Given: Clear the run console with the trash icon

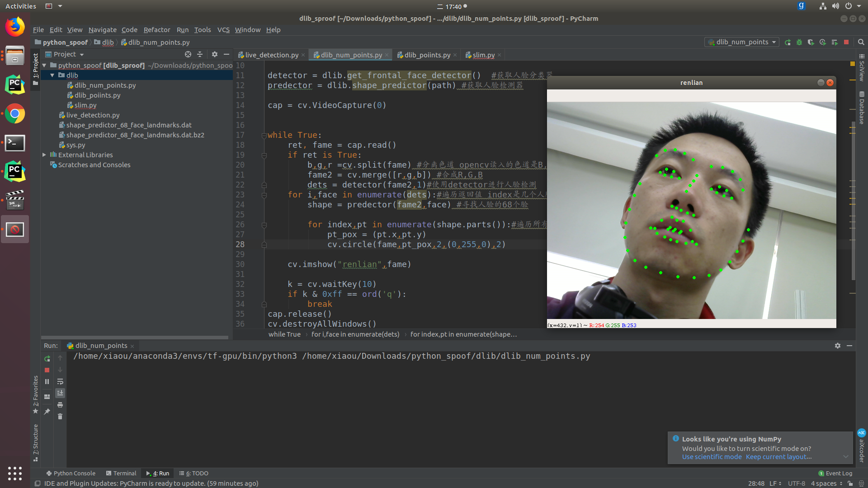Looking at the screenshot, I should coord(60,417).
